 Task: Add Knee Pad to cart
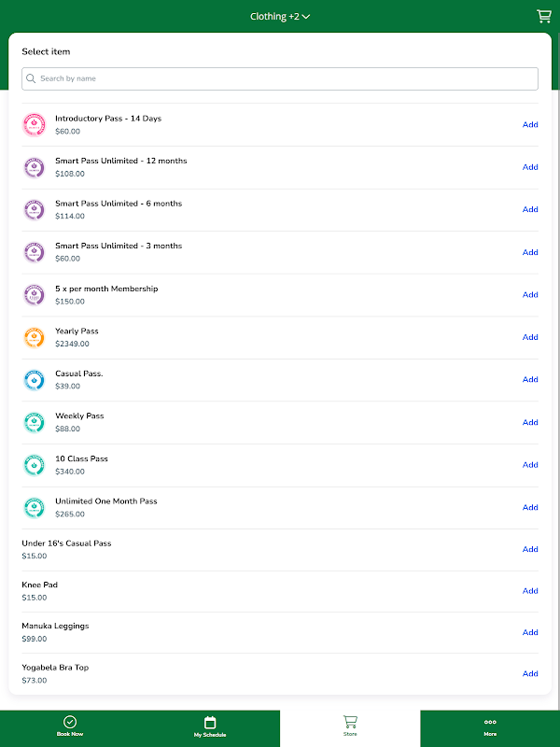point(530,591)
